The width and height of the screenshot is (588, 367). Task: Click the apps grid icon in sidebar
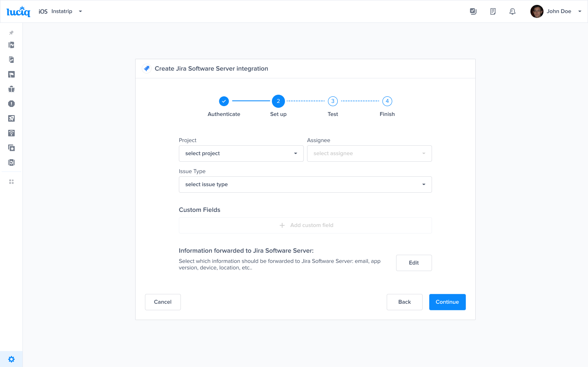tap(11, 182)
